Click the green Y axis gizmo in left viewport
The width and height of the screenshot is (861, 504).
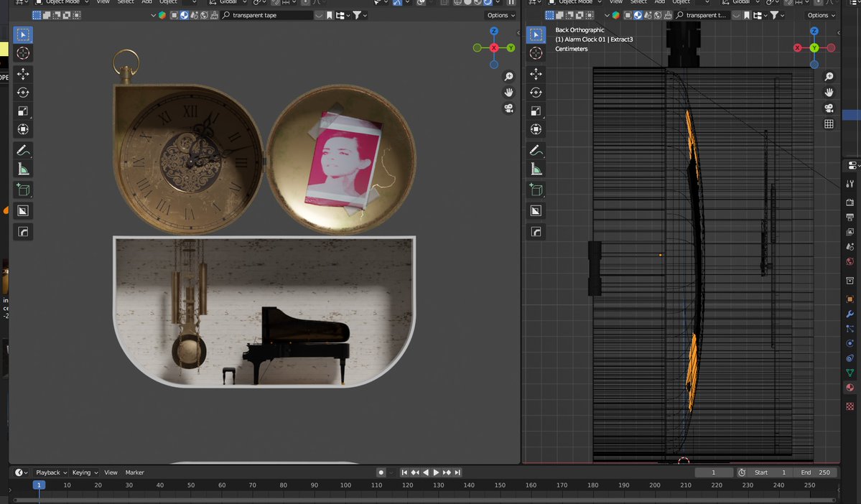click(x=511, y=48)
